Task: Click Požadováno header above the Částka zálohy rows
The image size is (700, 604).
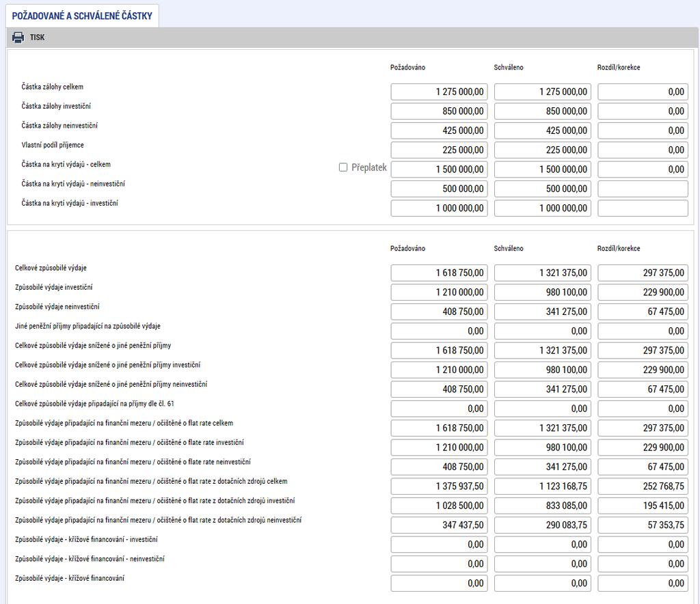Action: click(x=407, y=68)
